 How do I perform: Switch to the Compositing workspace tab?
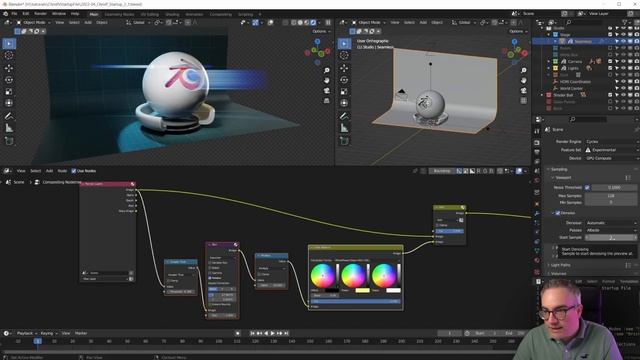(x=220, y=14)
